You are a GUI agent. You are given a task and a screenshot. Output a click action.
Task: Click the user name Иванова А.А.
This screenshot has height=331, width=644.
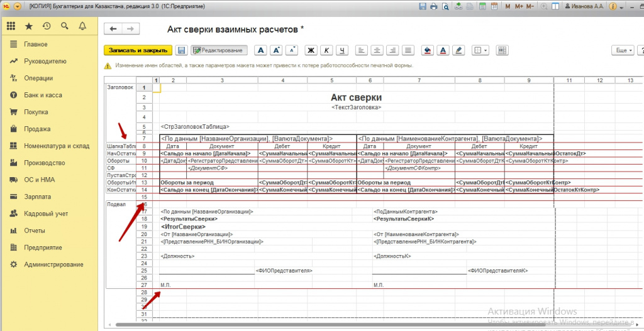click(x=584, y=6)
